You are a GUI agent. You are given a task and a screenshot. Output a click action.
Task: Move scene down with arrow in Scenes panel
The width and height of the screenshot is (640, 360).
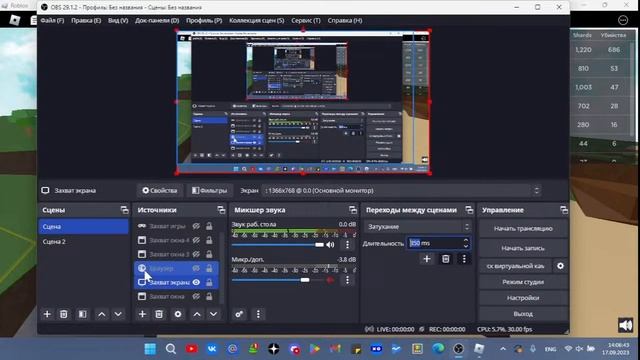[118, 314]
